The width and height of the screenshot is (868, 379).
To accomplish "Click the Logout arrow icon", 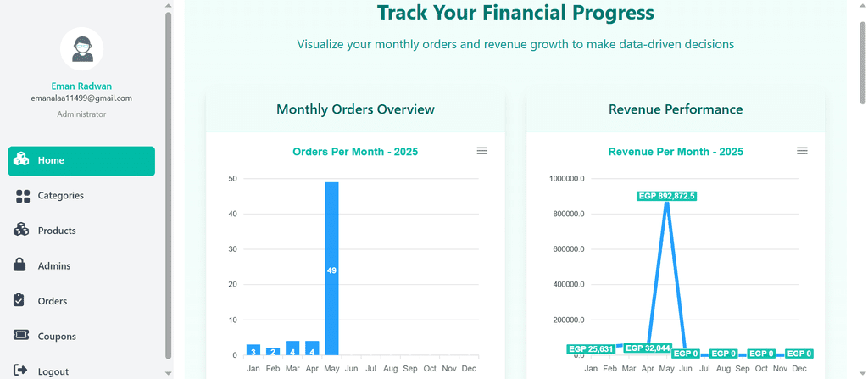I will click(20, 370).
